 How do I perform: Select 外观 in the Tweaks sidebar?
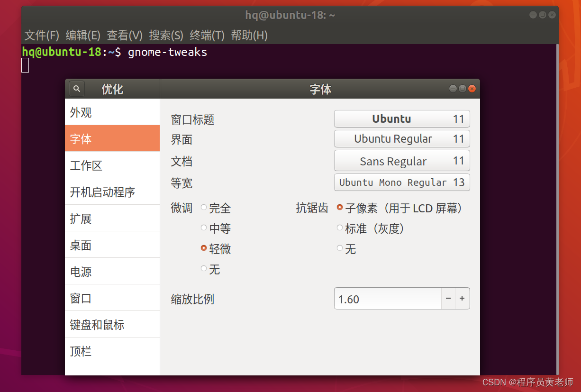click(x=112, y=112)
